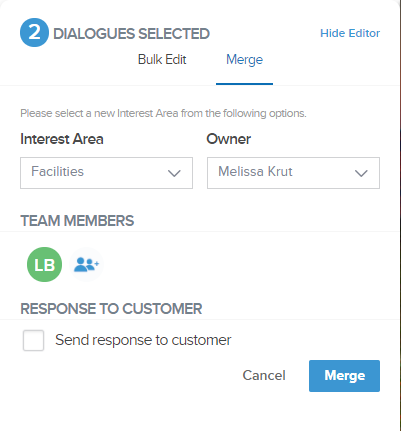Click the Owner field label
401x431 pixels.
point(229,139)
